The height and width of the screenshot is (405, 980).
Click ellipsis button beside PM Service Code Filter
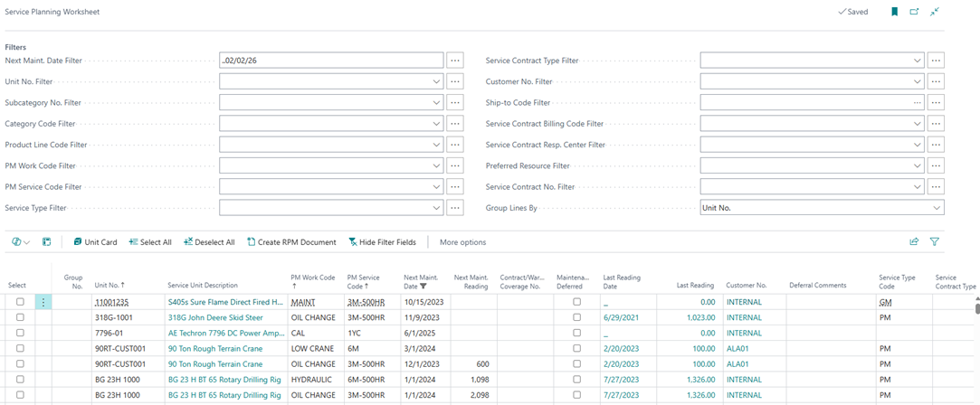(x=455, y=186)
